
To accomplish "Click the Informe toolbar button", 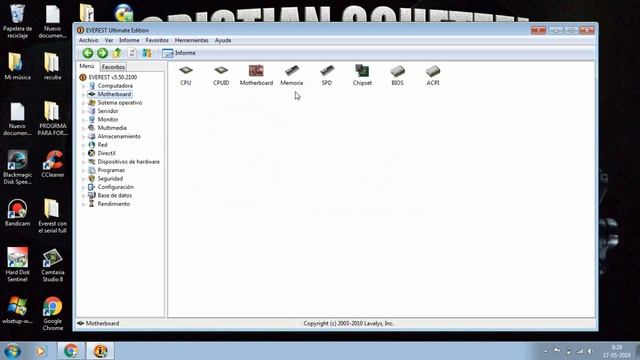I will [179, 53].
